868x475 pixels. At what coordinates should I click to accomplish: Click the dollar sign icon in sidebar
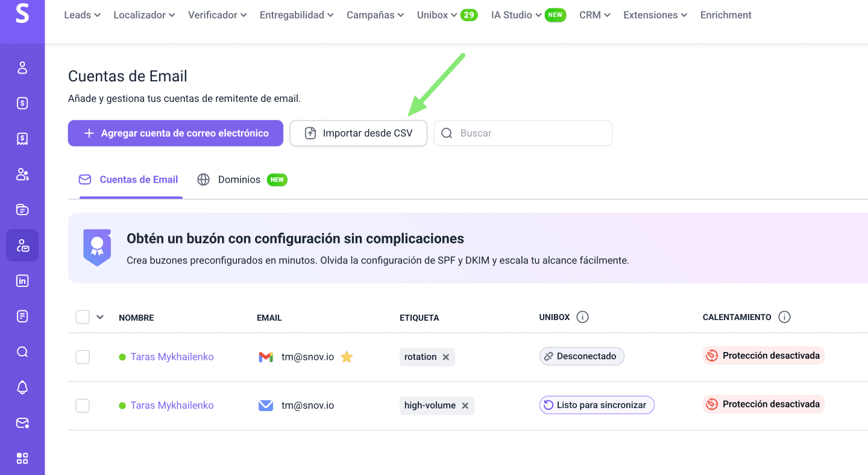point(22,103)
